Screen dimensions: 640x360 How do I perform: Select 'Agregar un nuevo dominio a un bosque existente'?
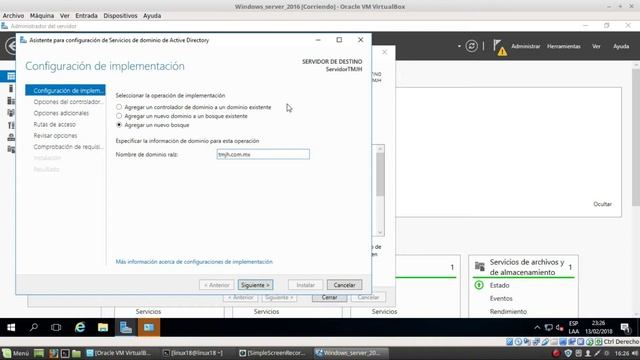(x=119, y=116)
